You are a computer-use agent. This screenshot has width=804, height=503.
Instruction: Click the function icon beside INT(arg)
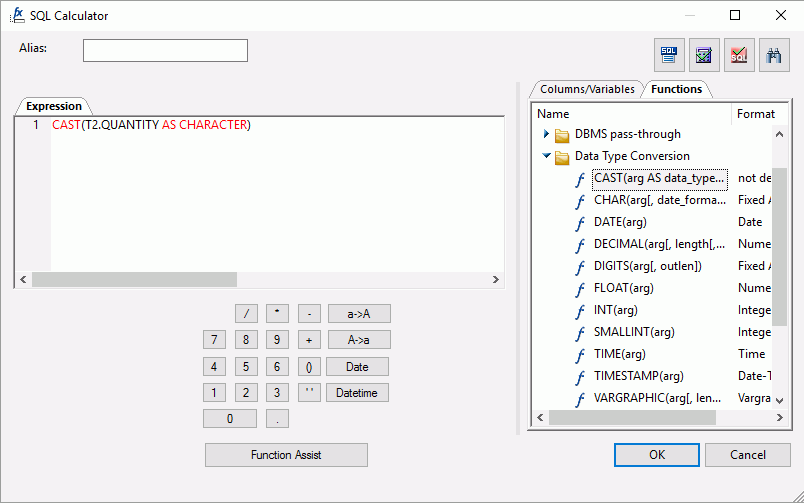pos(580,312)
